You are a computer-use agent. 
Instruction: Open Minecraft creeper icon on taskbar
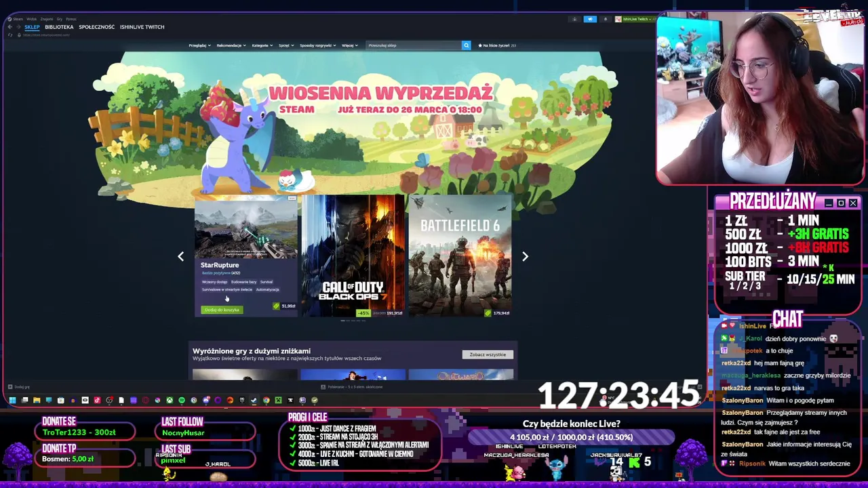click(x=278, y=400)
